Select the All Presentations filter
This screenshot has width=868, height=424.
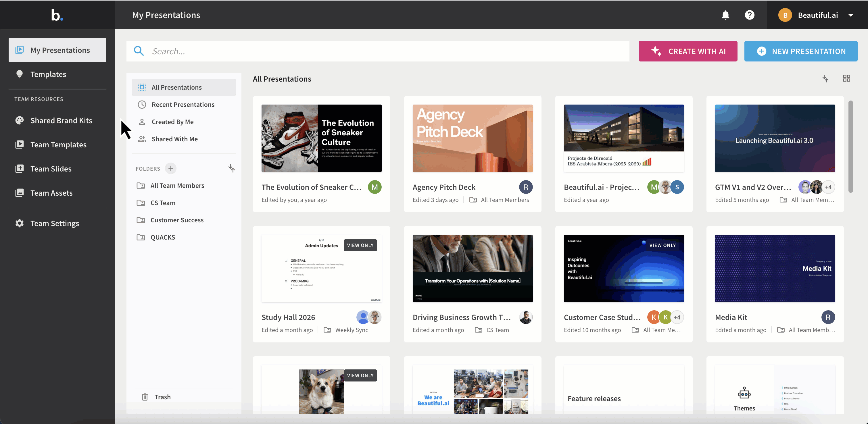184,87
